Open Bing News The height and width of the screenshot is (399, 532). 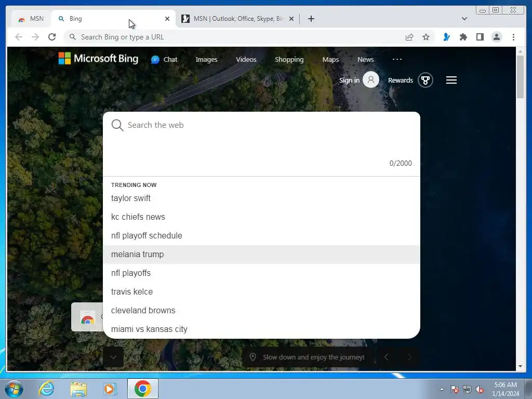click(365, 59)
